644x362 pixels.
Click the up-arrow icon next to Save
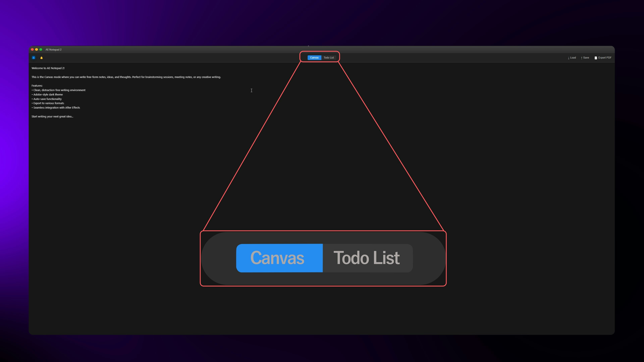pos(582,58)
